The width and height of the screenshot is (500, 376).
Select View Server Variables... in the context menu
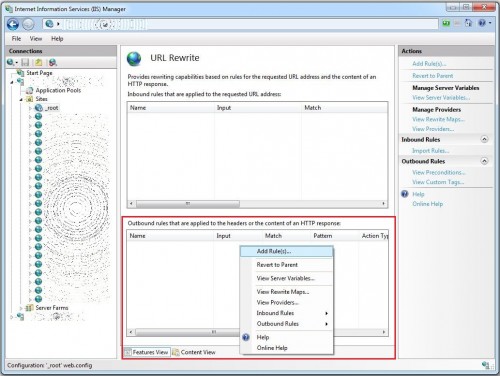click(287, 278)
